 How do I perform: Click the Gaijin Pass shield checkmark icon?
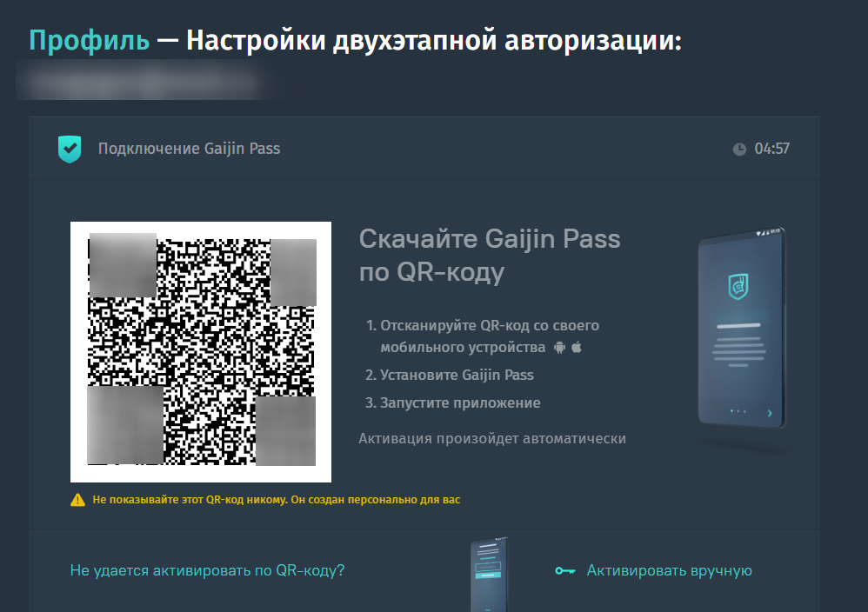[70, 149]
